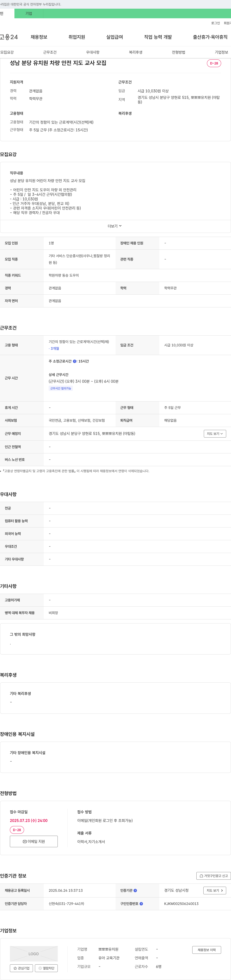Open the 실업급여 menu
The height and width of the screenshot is (980, 231).
pos(115,37)
